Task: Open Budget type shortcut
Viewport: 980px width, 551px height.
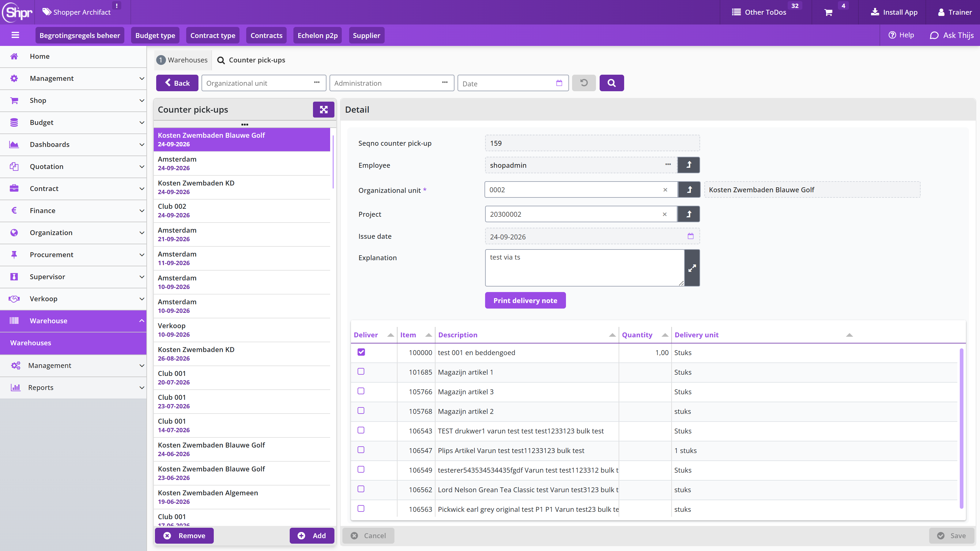Action: coord(155,36)
